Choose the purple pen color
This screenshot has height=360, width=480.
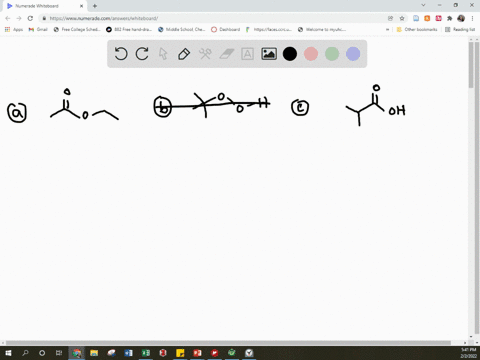353,54
